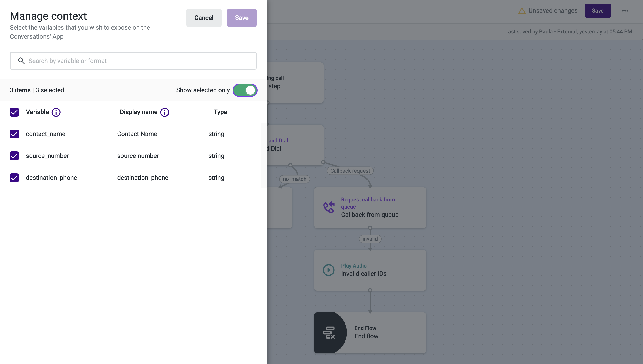Uncheck the contact_name variable checkbox
Image resolution: width=643 pixels, height=364 pixels.
click(x=14, y=134)
